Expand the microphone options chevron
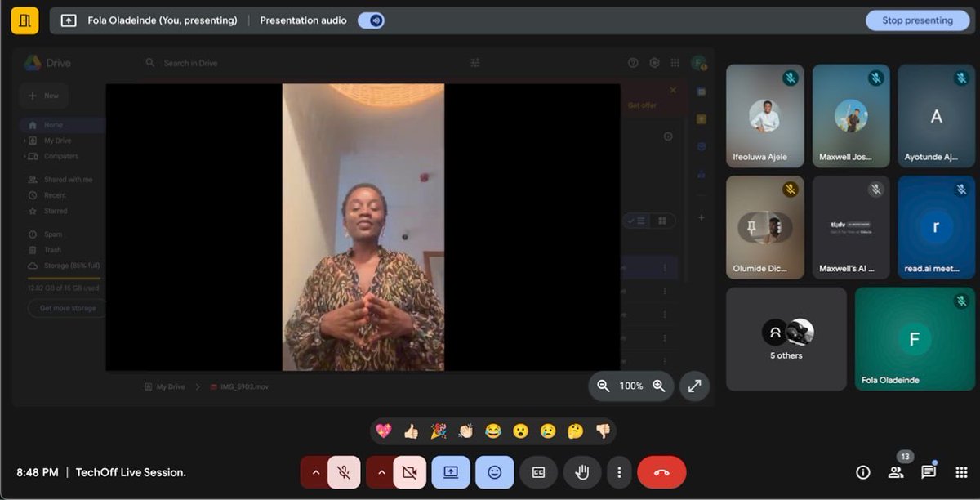Screen dimensions: 980x500 pos(316,471)
